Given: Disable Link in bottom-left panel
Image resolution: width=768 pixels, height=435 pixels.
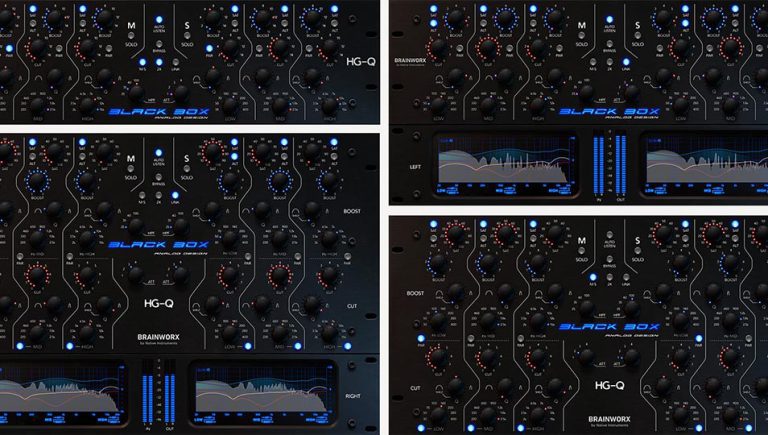Looking at the screenshot, I should 175,195.
